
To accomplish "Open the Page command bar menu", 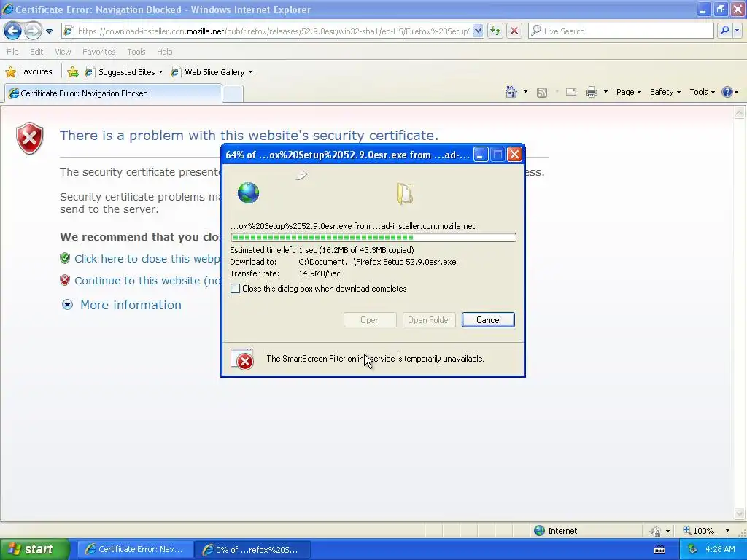I will 628,92.
